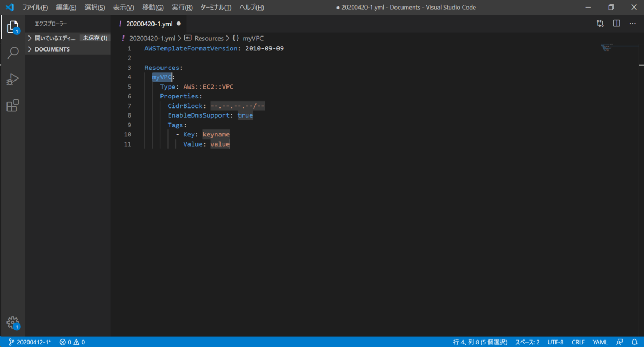Click myVPC in the breadcrumb
Screen dimensions: 644x347
[x=253, y=38]
